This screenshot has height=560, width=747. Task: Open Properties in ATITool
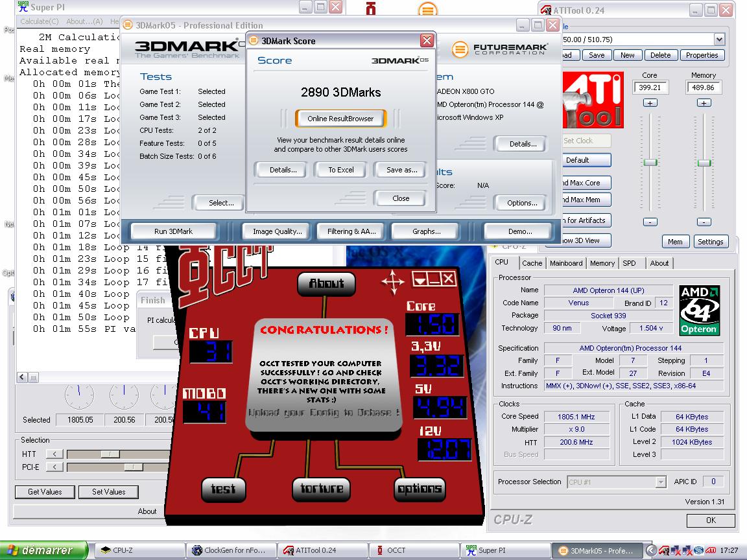[702, 55]
